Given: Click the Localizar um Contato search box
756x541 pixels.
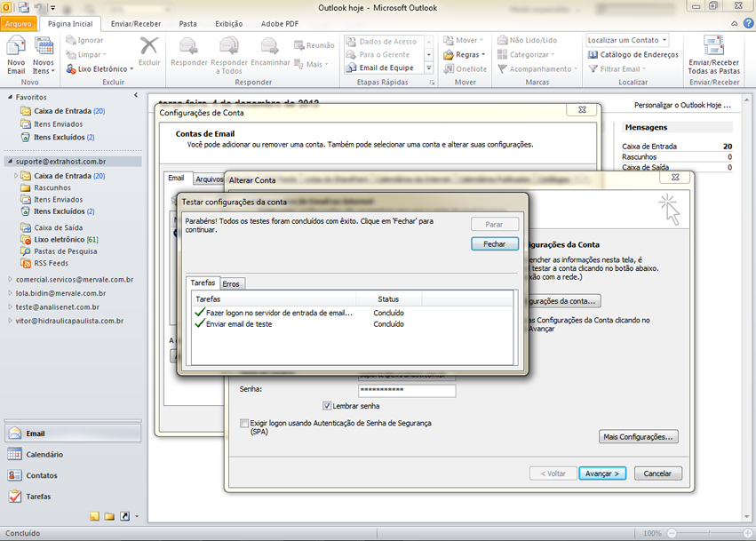Looking at the screenshot, I should (x=627, y=40).
